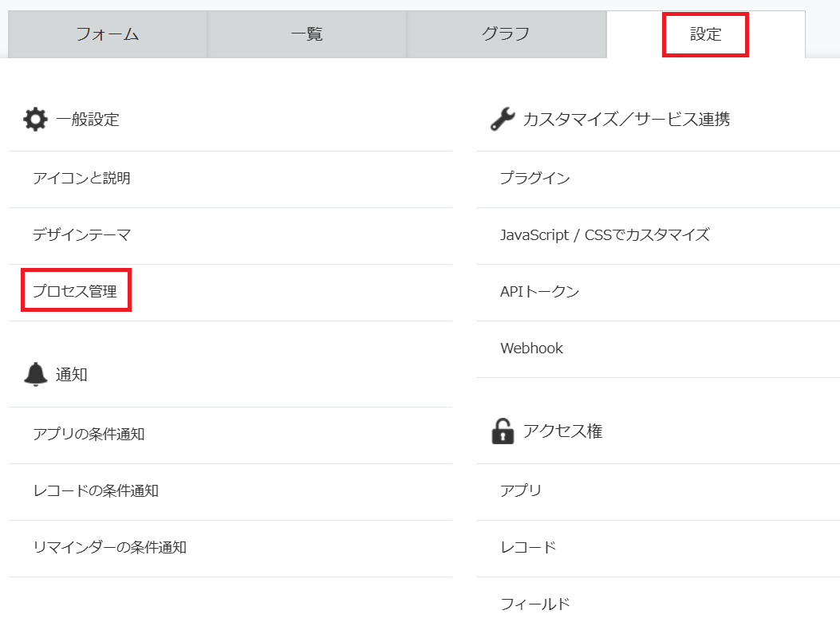Open the Webhook settings
The width and height of the screenshot is (840, 630).
pos(531,348)
